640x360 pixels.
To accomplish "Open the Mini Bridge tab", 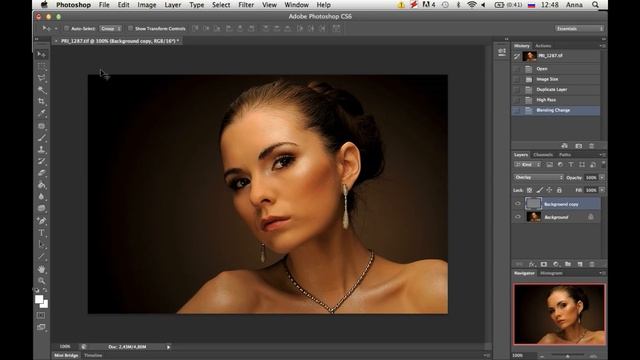I will [66, 356].
